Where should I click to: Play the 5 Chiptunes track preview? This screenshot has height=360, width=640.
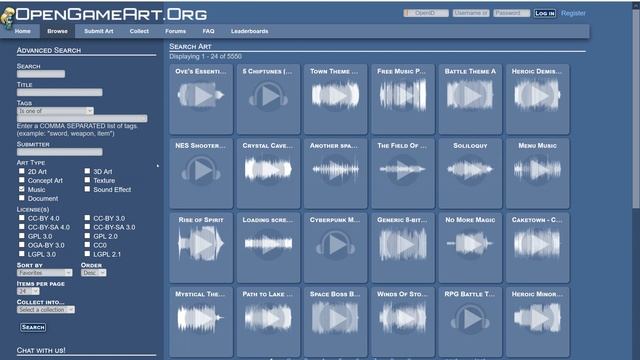tap(268, 96)
